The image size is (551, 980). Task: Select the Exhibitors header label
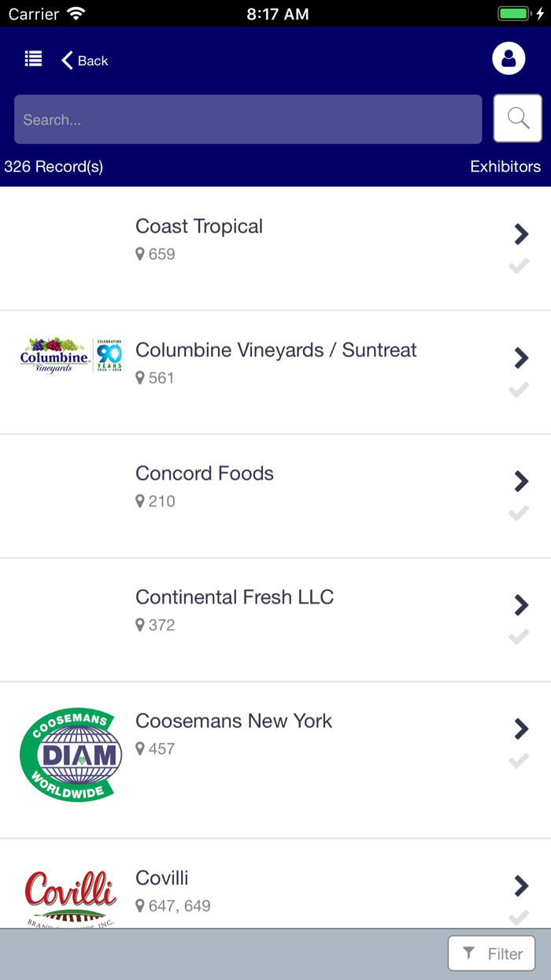pyautogui.click(x=505, y=166)
